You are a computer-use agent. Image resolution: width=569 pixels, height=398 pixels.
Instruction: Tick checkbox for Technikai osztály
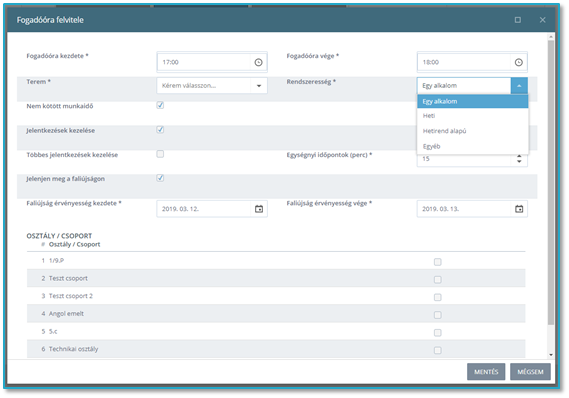(x=438, y=350)
